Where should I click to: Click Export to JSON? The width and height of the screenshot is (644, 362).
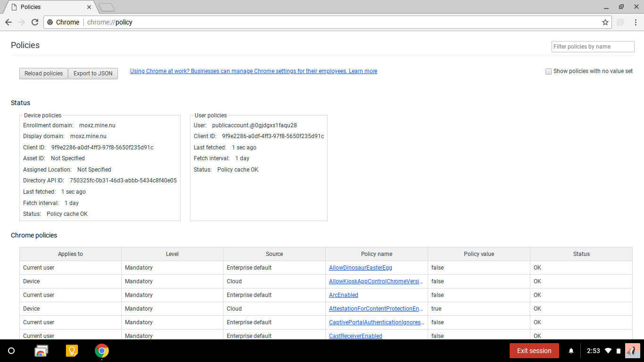(x=93, y=74)
